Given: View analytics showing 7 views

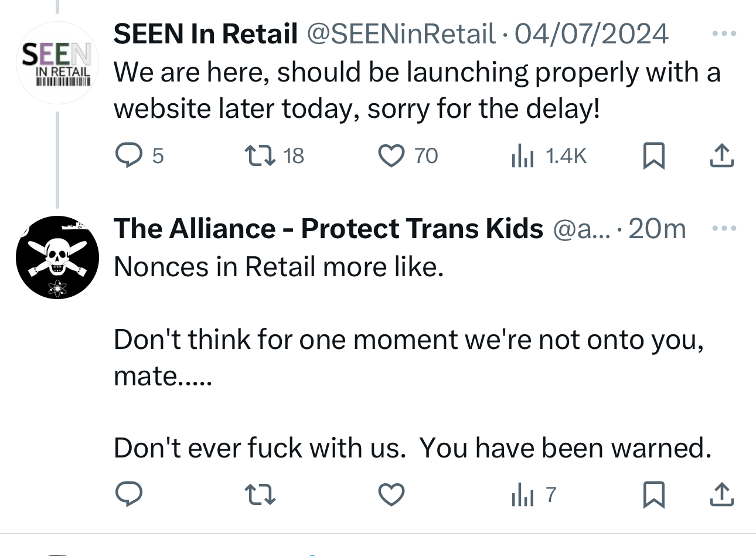Looking at the screenshot, I should [x=523, y=495].
